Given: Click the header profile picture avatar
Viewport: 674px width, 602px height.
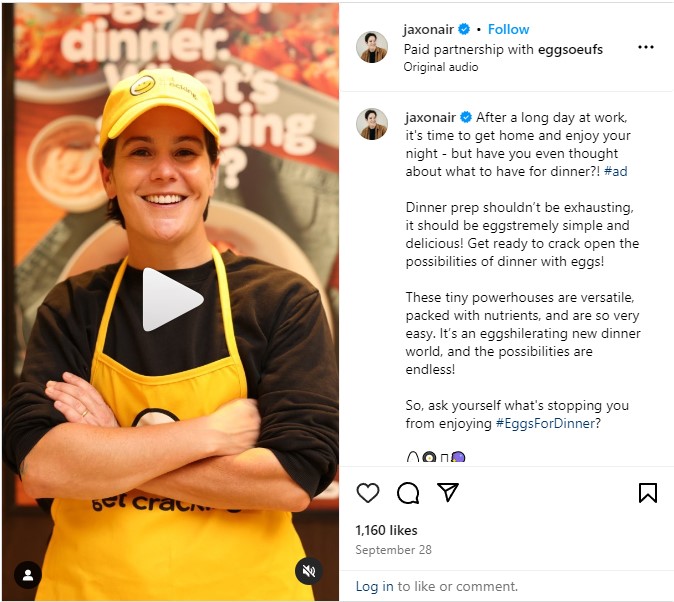Looking at the screenshot, I should 372,47.
